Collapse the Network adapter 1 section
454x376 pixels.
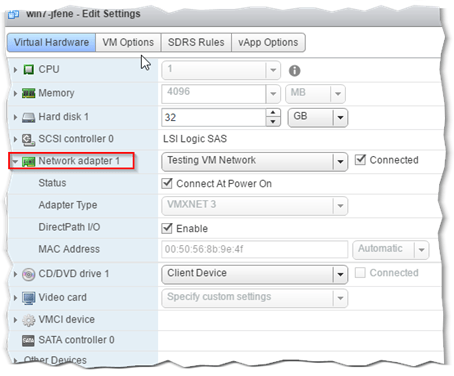15,161
